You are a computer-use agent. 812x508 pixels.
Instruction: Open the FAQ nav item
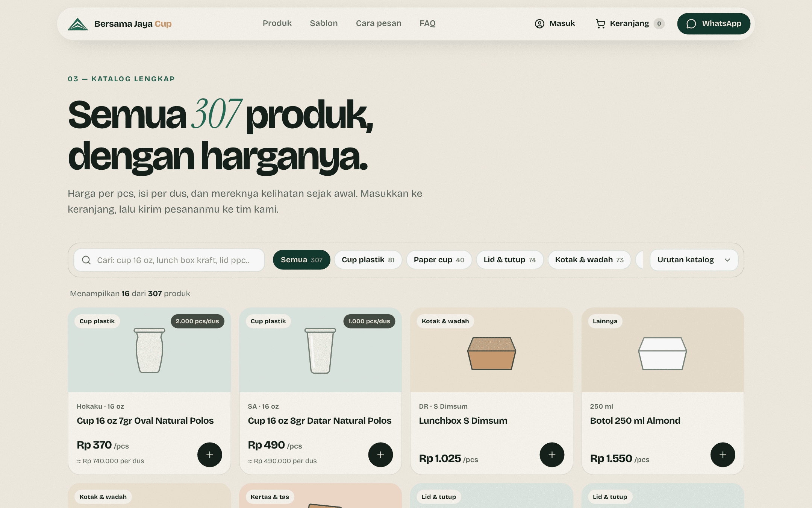click(427, 23)
